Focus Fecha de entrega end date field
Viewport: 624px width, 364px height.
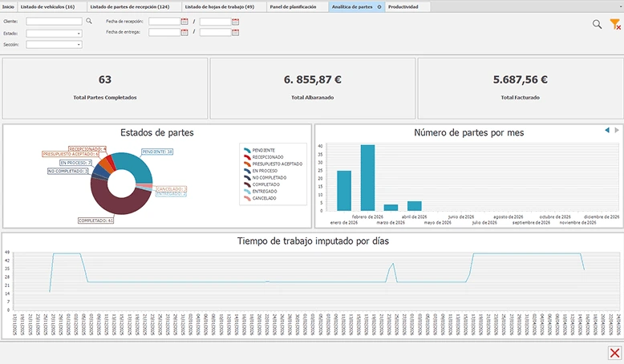215,32
